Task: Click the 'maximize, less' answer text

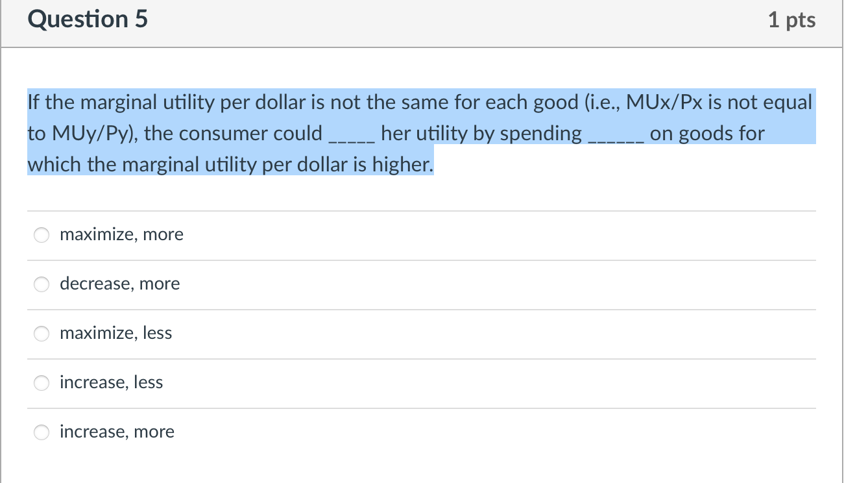Action: coord(115,333)
